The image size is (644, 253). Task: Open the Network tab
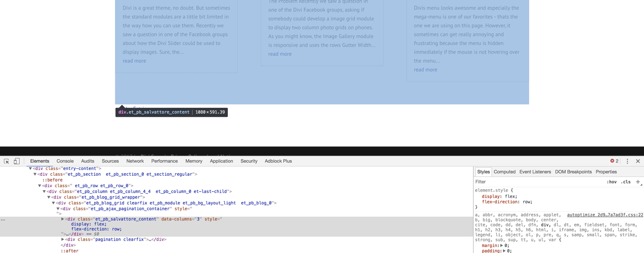135,161
